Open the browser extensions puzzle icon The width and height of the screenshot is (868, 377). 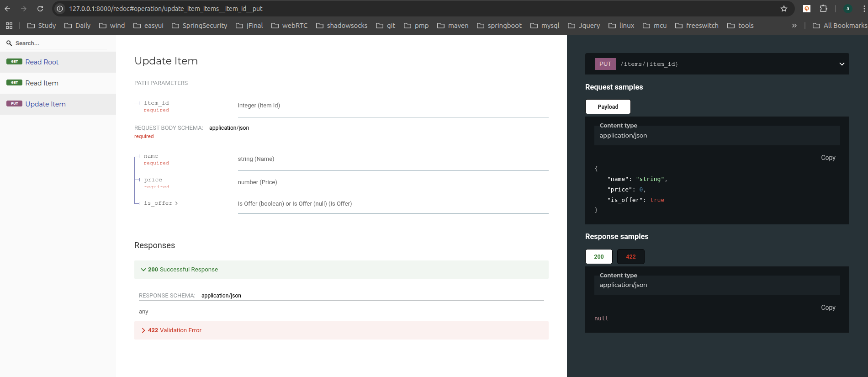[823, 9]
